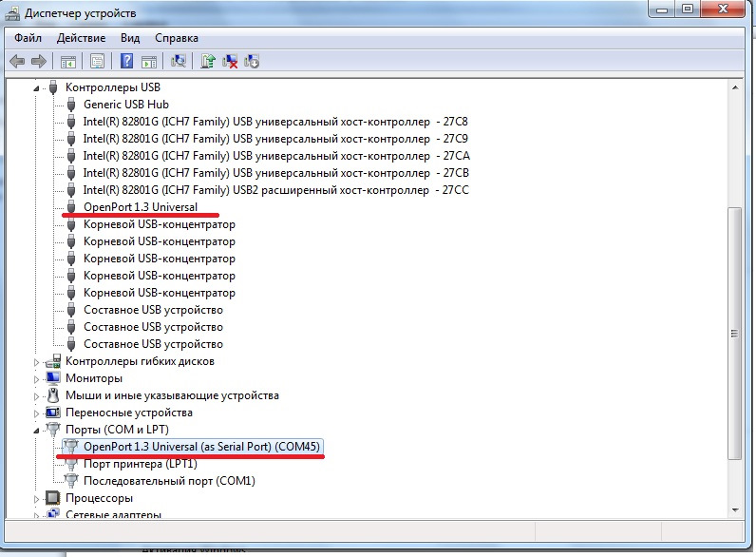The image size is (756, 557).
Task: Toggle the console tree pane icon
Action: tap(68, 61)
